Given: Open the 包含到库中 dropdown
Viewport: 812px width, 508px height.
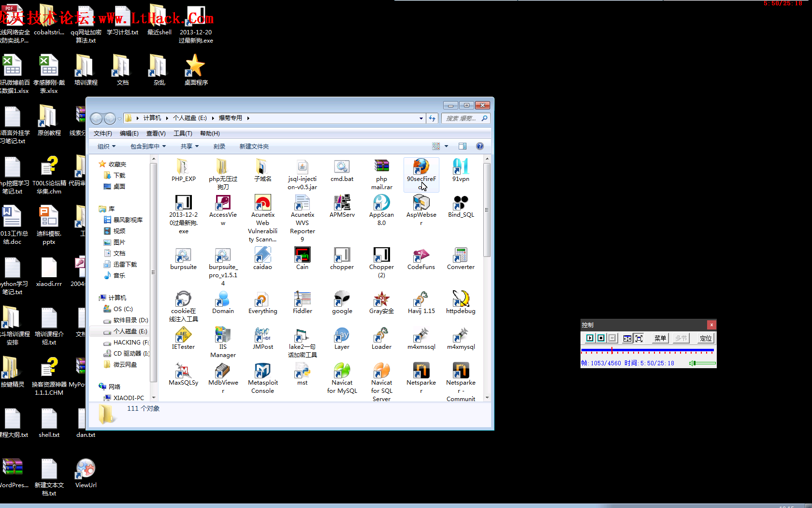Looking at the screenshot, I should (x=148, y=146).
